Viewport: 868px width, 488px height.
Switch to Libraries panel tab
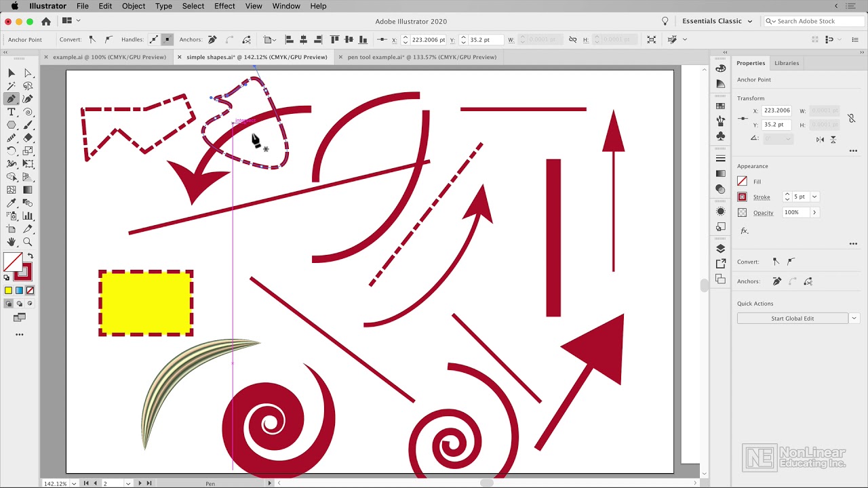(x=787, y=63)
